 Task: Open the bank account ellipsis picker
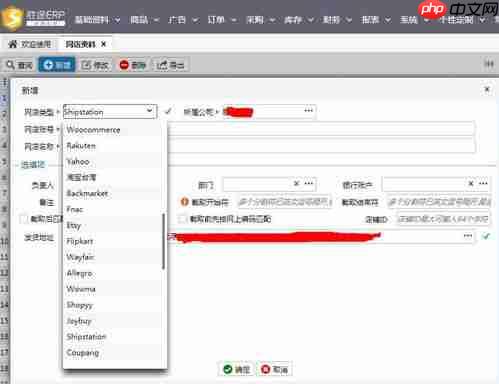point(483,184)
